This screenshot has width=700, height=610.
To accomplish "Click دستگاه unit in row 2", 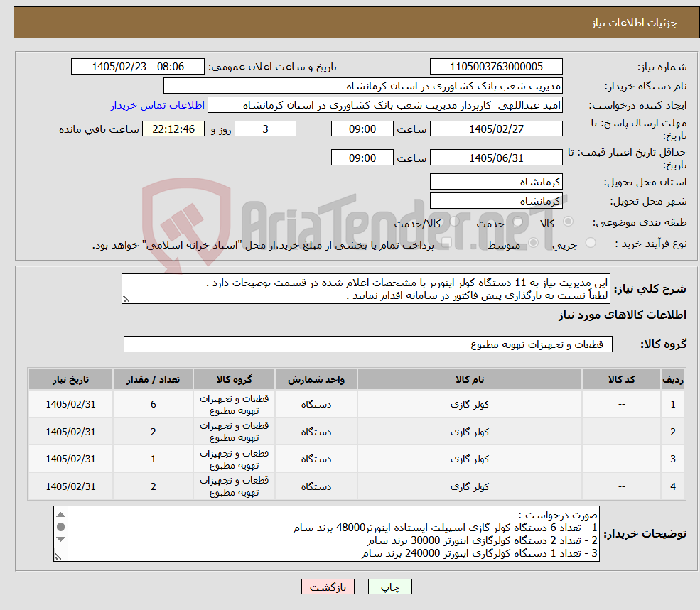I will [316, 432].
